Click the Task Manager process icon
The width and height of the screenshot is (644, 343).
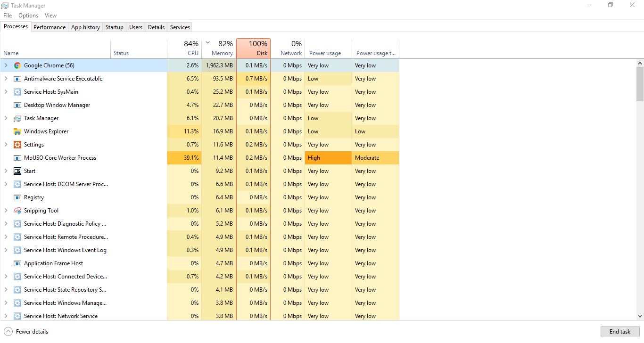coord(17,118)
